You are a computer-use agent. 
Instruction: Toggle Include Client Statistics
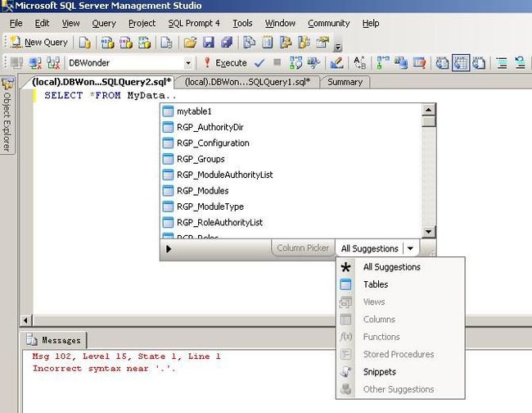pos(401,63)
